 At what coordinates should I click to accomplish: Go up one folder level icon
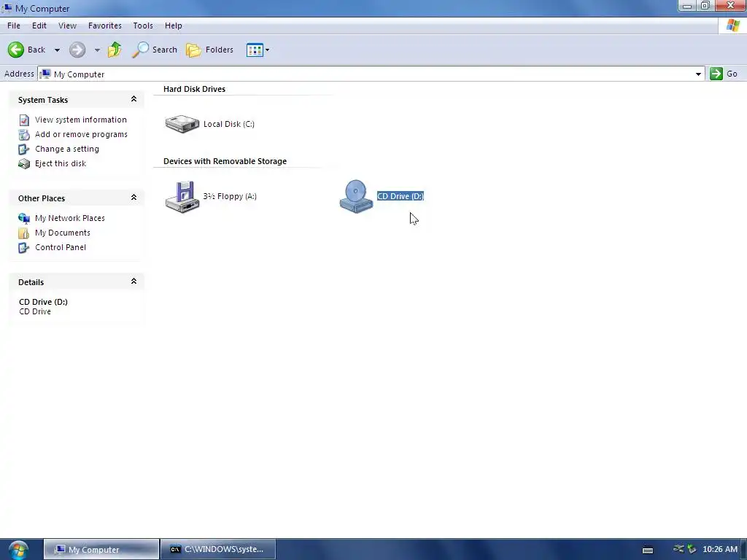[x=115, y=50]
